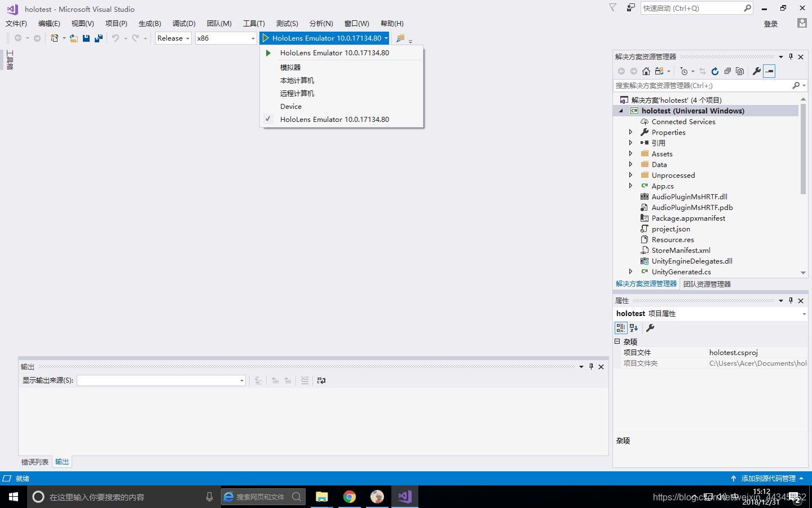Open the Output window options dropdown
The width and height of the screenshot is (812, 508).
click(581, 366)
